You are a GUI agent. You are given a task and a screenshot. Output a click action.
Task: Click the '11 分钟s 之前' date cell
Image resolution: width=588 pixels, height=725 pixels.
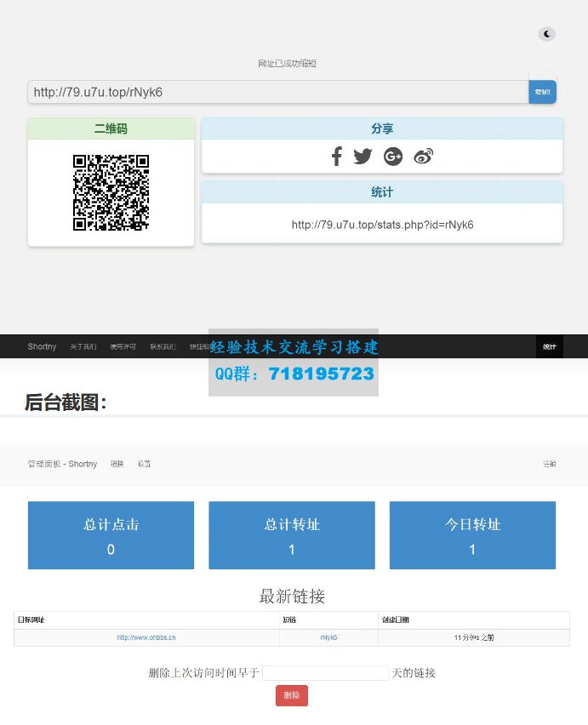tap(474, 637)
